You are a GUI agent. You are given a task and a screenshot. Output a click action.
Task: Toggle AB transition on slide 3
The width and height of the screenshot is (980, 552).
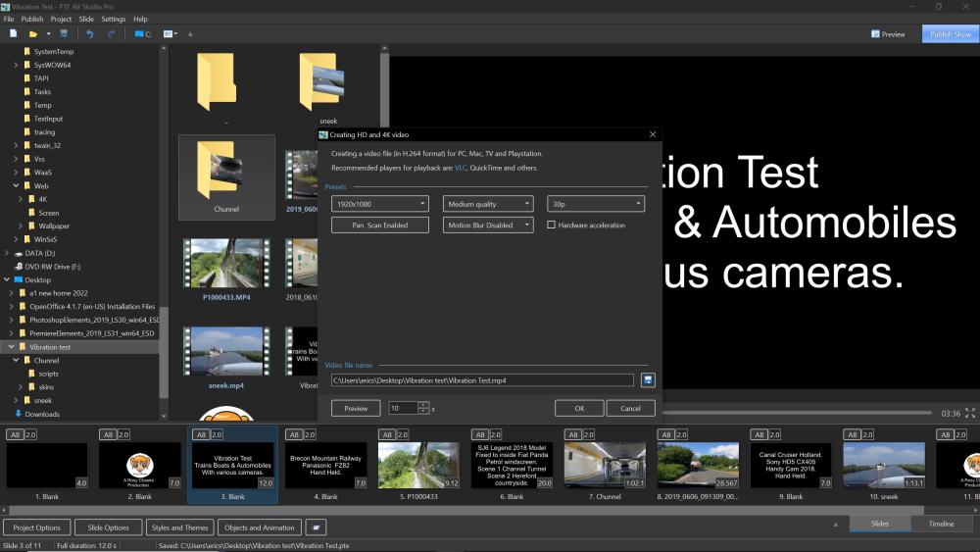coord(201,434)
